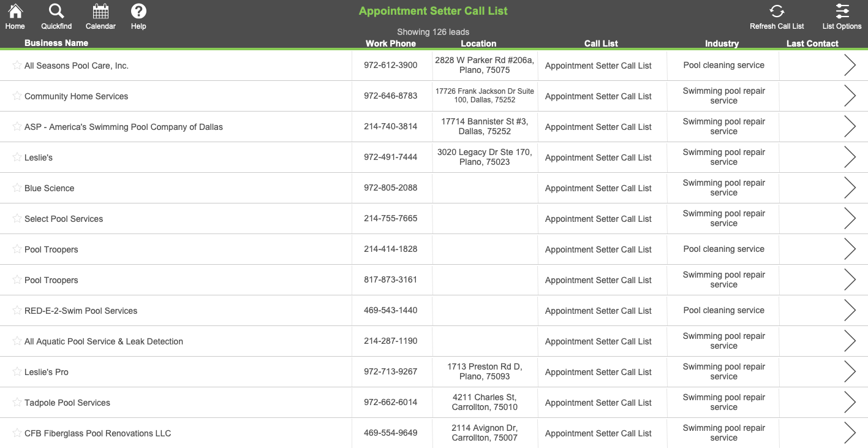The image size is (868, 448).
Task: Open CFB Fiberglass Pool Renovations arrow
Action: click(x=850, y=433)
